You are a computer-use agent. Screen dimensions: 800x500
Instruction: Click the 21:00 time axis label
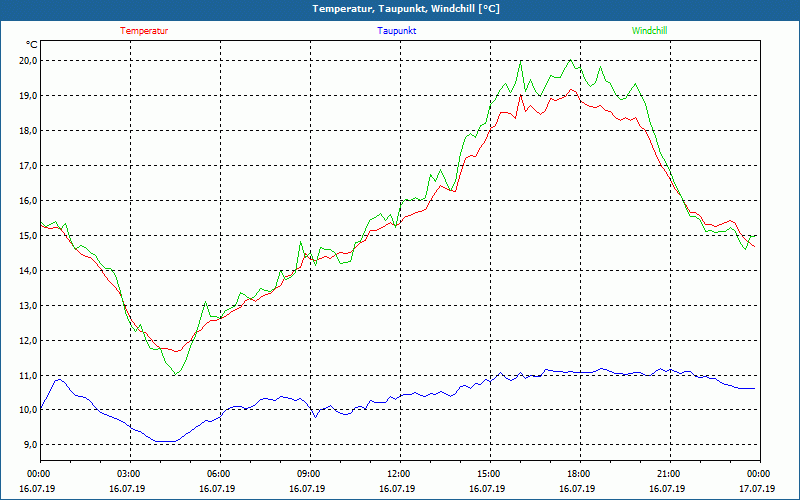click(x=669, y=474)
